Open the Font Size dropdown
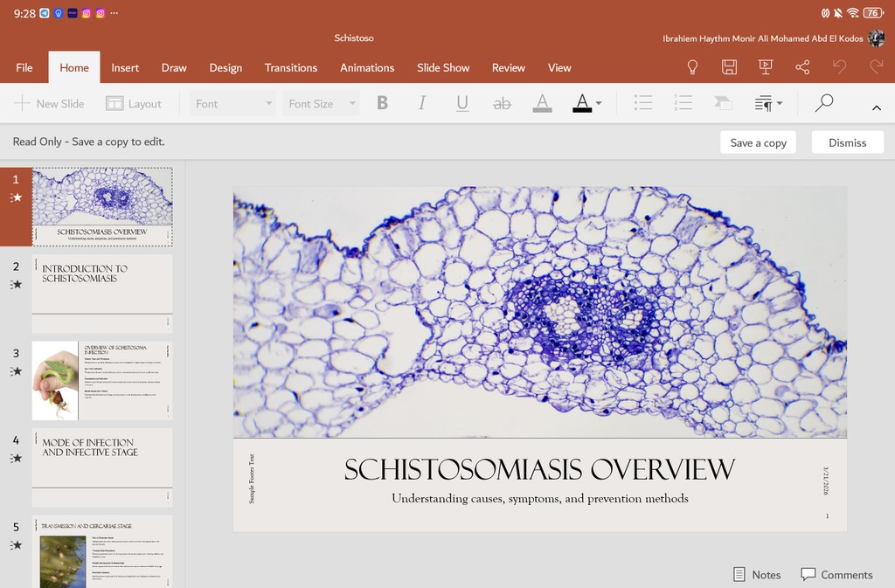The image size is (895, 588). click(x=322, y=103)
